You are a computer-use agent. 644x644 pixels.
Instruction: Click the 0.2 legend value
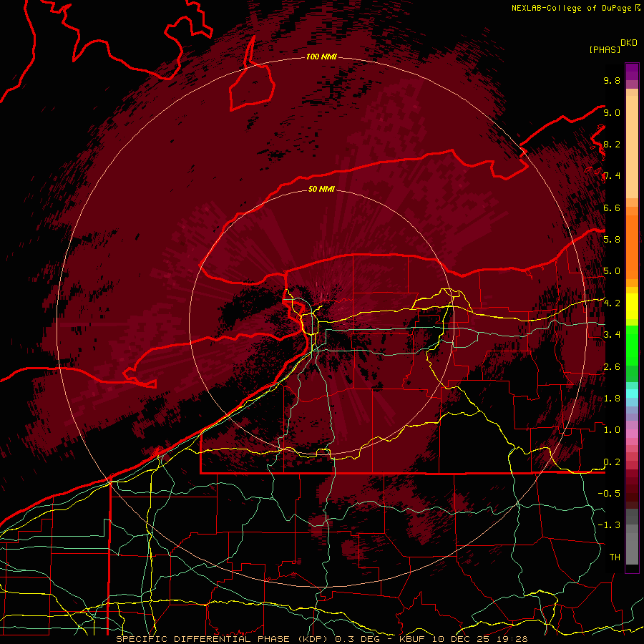(612, 462)
